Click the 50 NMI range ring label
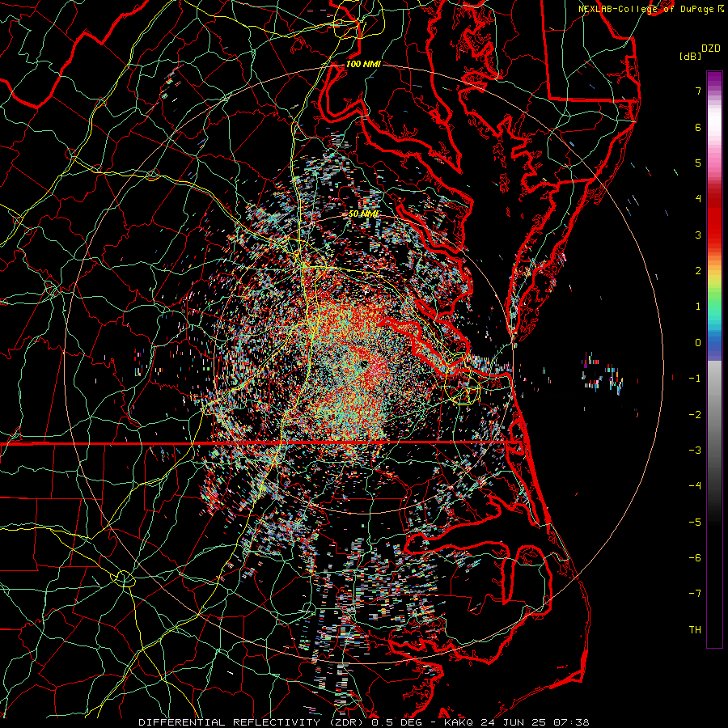The image size is (728, 728). (x=363, y=214)
